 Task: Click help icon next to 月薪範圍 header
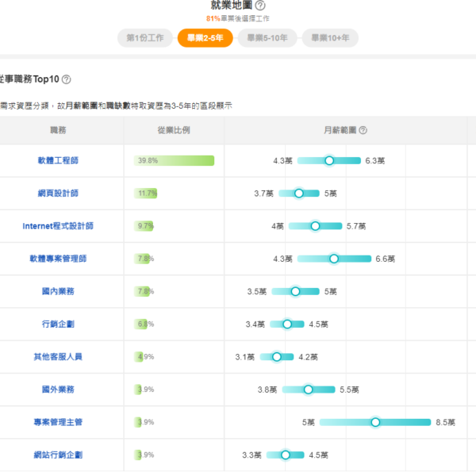363,130
